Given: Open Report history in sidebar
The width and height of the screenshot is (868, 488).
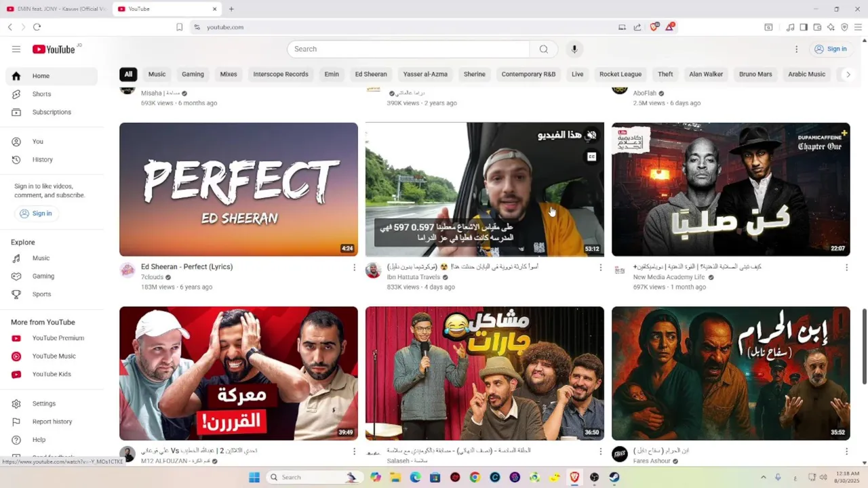Looking at the screenshot, I should click(52, 422).
